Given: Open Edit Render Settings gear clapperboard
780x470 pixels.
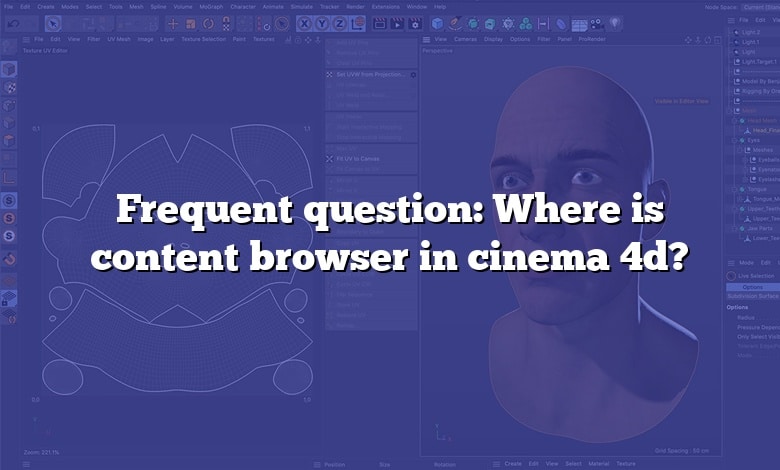Looking at the screenshot, I should 415,23.
